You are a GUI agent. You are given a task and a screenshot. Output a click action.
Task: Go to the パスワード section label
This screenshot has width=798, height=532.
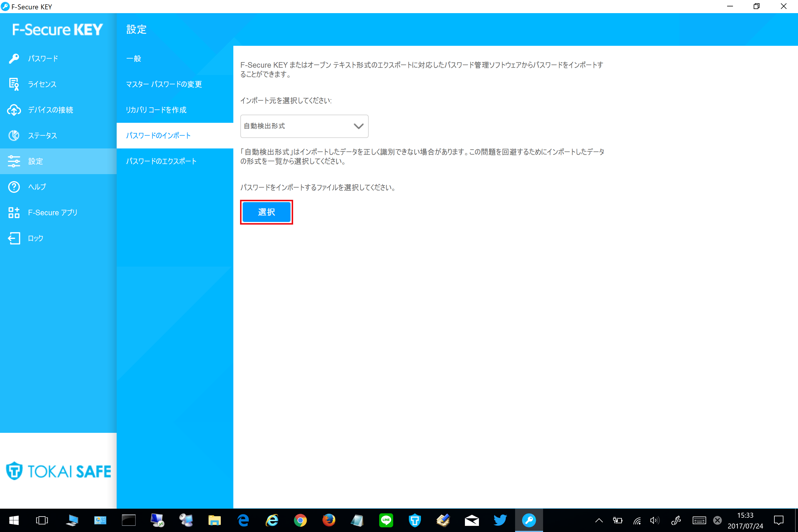[x=43, y=59]
